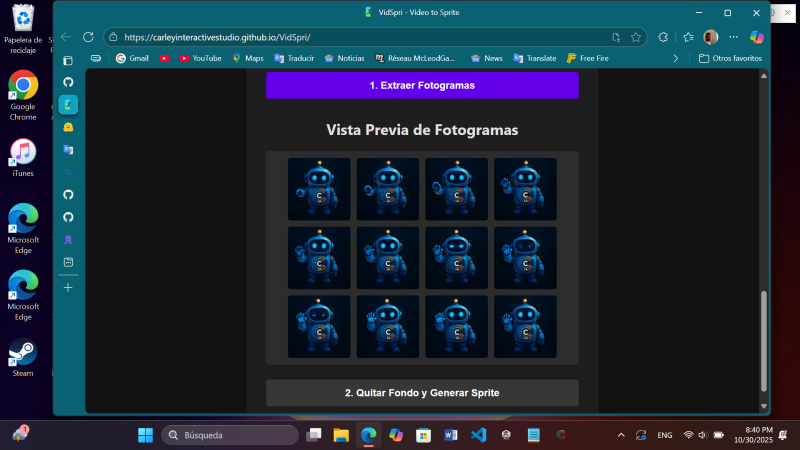Click the '1. Extraer Fotogramas' button
Viewport: 800px width, 450px height.
(421, 86)
